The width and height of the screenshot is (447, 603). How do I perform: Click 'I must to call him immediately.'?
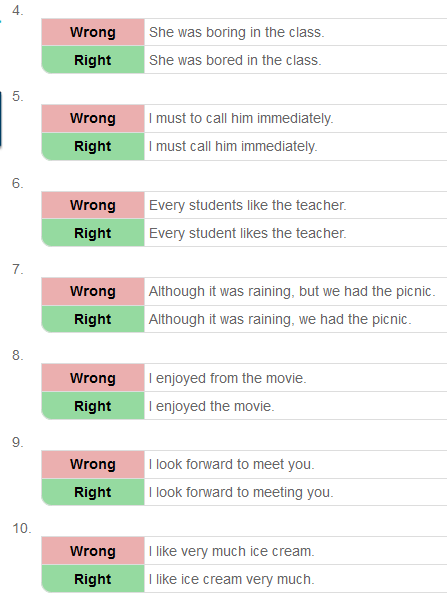(x=241, y=118)
